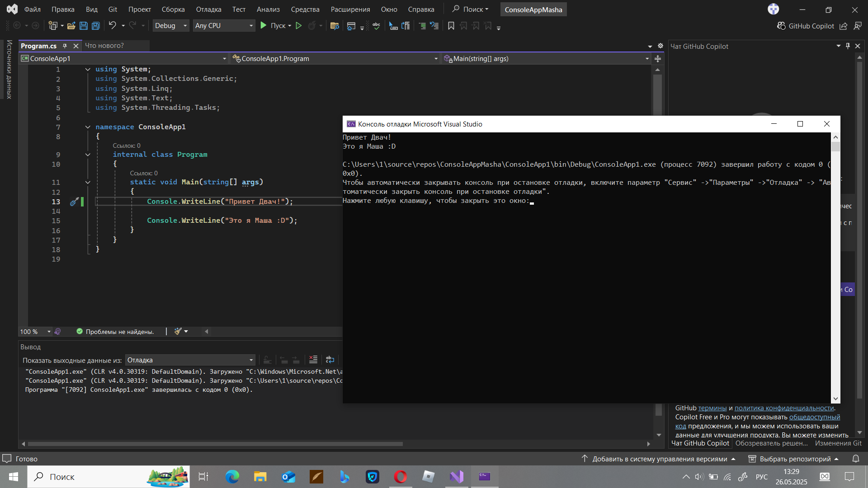Comment out the selected lines
Image resolution: width=868 pixels, height=488 pixels.
422,26
